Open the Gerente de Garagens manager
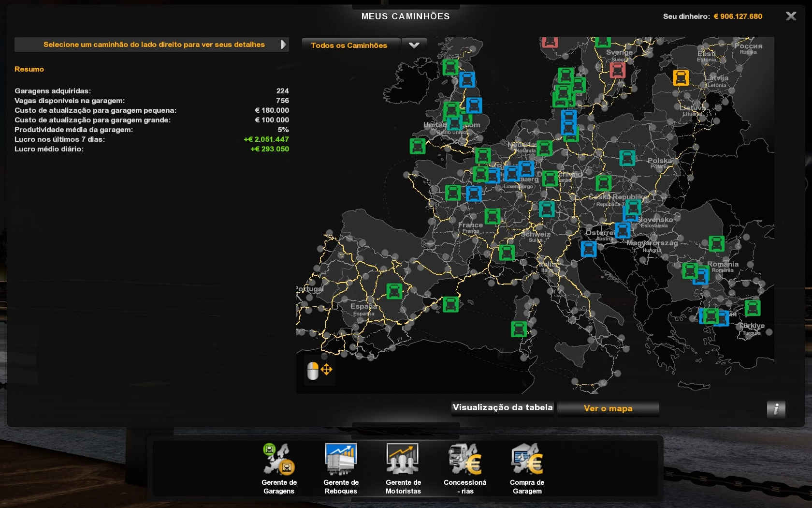Image resolution: width=812 pixels, height=508 pixels. coord(278,468)
